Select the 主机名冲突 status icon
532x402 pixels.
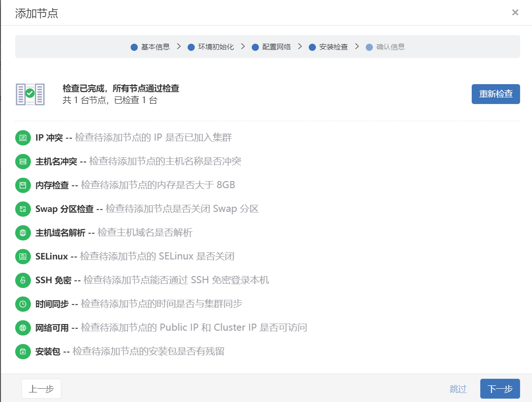tap(22, 162)
